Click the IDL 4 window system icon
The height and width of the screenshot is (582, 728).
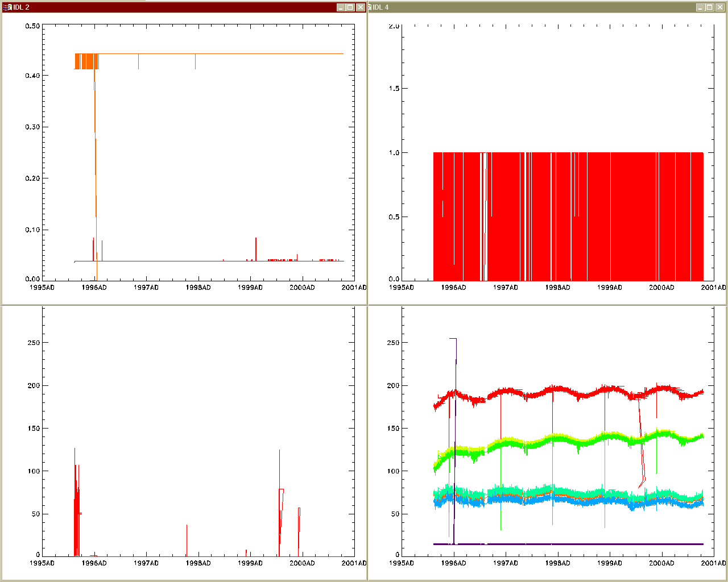tap(370, 7)
